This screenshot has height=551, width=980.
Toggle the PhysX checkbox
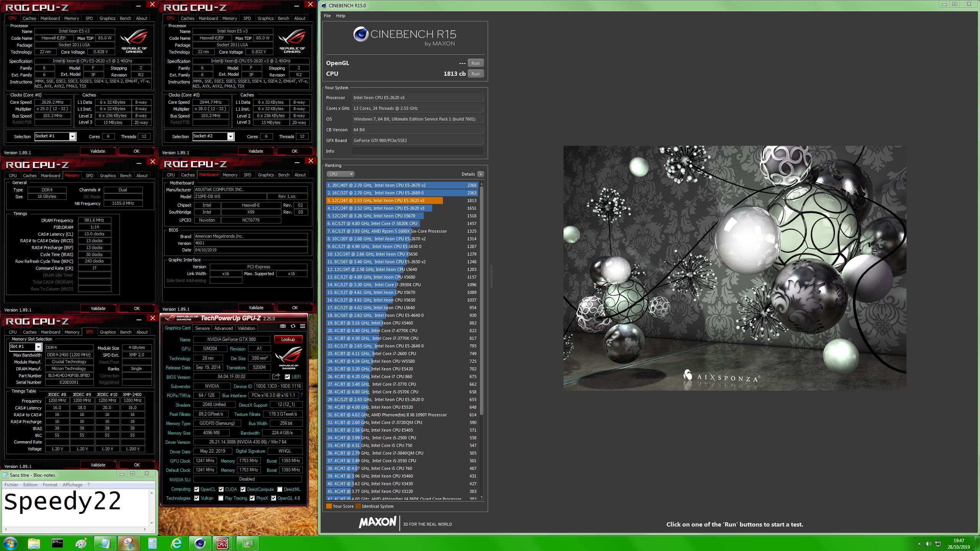[x=252, y=498]
